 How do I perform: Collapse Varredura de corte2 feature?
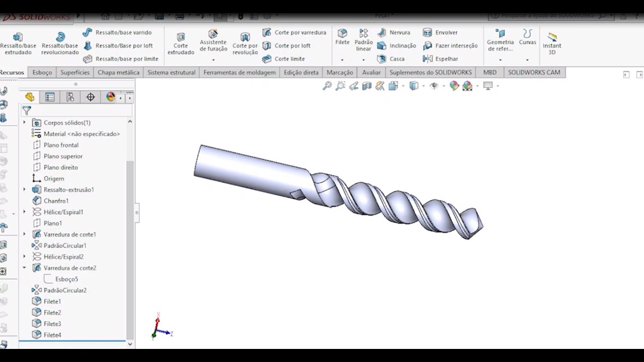pos(24,268)
